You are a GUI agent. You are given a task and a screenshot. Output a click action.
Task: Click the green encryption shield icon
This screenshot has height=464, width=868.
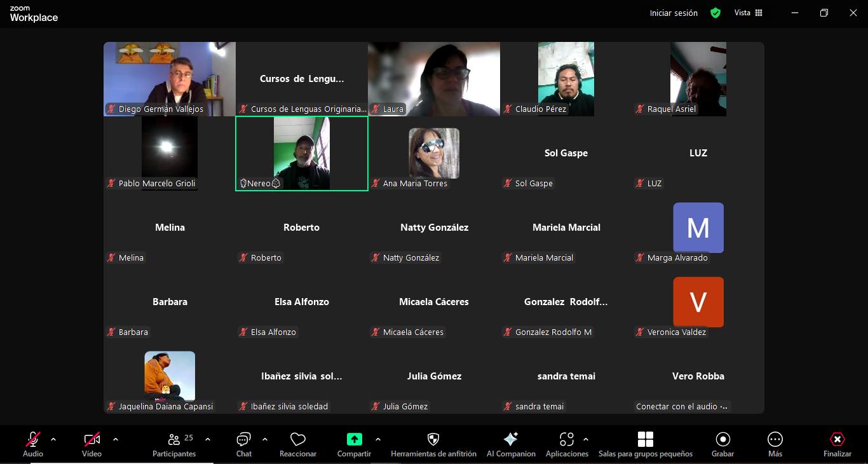click(715, 13)
